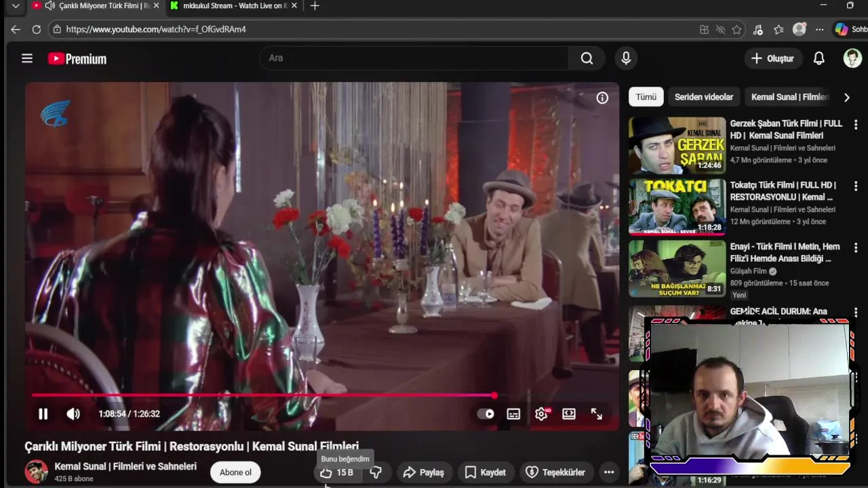Open more actions three-dot menu under video
868x488 pixels.
pos(609,472)
